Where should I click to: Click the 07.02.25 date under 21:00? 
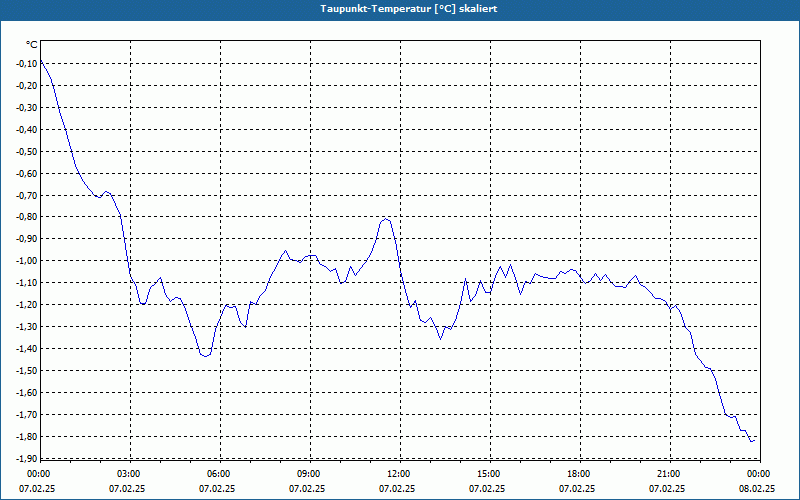coord(667,489)
